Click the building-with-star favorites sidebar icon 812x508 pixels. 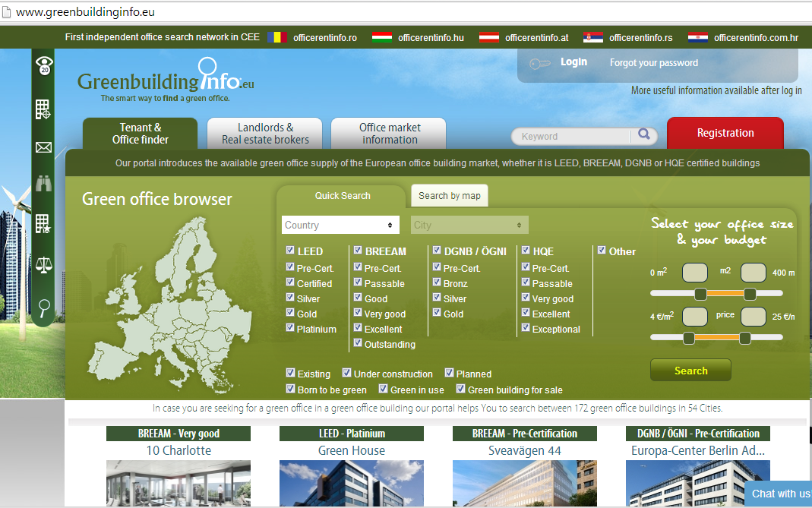click(43, 224)
